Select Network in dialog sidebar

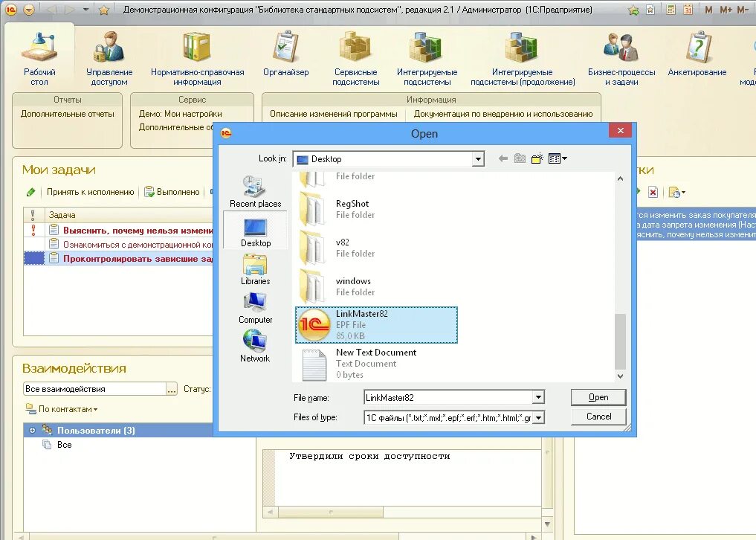[255, 346]
